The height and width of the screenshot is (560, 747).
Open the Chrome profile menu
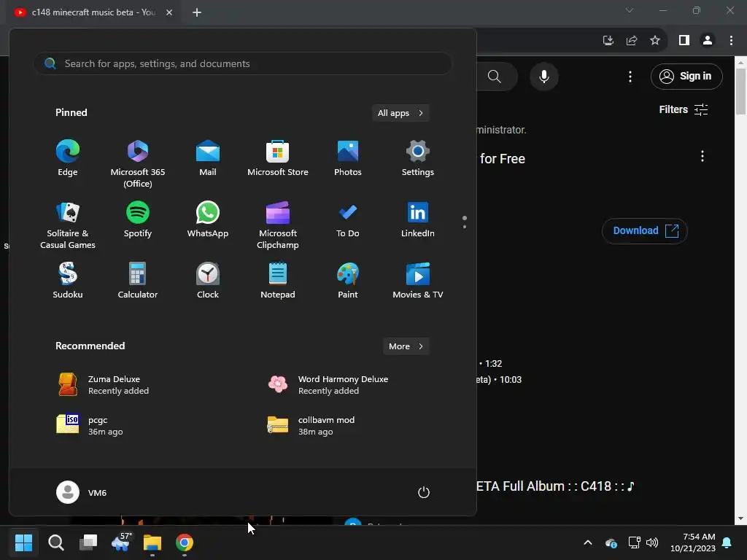[708, 41]
